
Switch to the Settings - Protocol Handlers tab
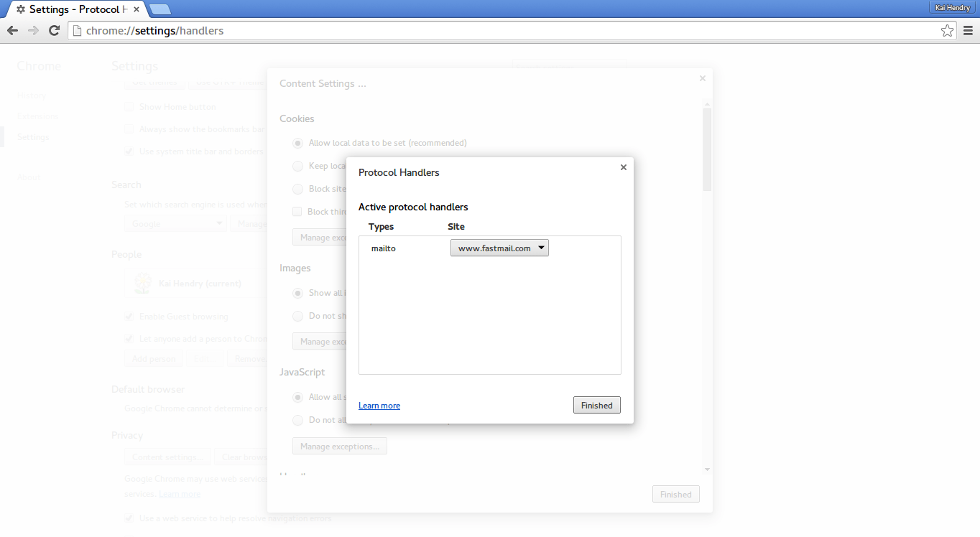tap(72, 9)
